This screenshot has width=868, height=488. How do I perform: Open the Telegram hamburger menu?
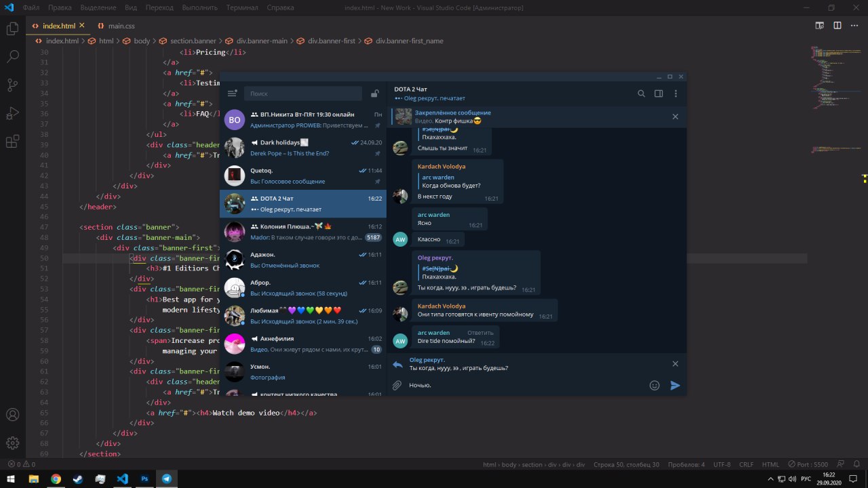(x=232, y=94)
